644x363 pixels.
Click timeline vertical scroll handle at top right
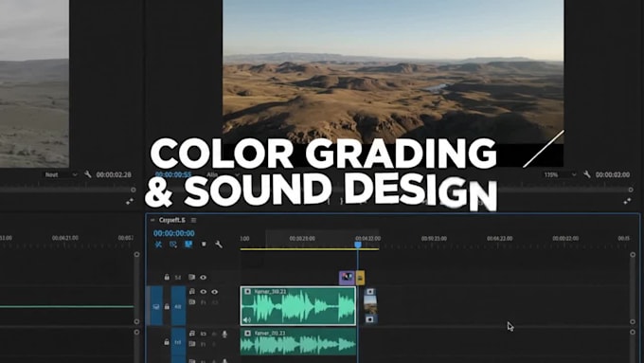[633, 255]
